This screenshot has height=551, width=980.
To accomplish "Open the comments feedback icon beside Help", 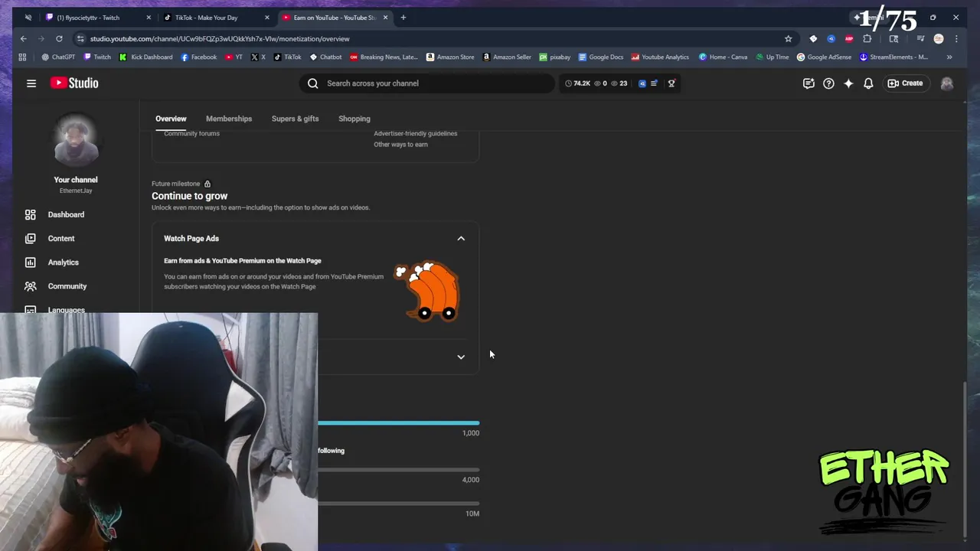I will click(808, 83).
